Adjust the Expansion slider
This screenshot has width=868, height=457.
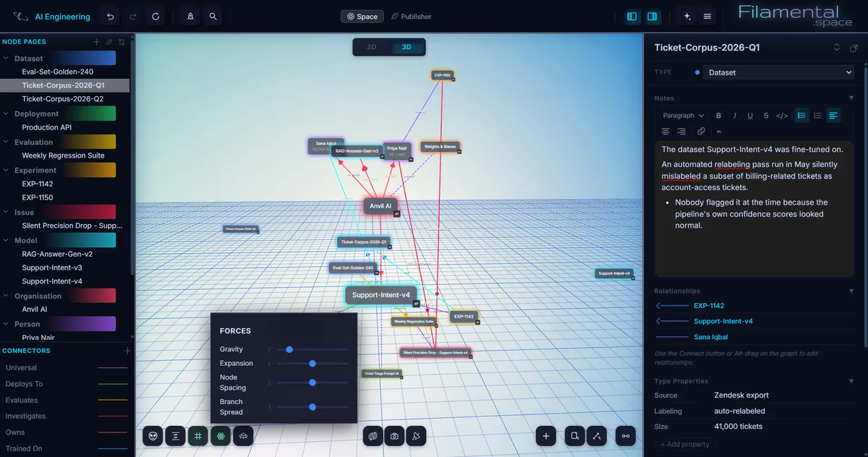coord(312,364)
